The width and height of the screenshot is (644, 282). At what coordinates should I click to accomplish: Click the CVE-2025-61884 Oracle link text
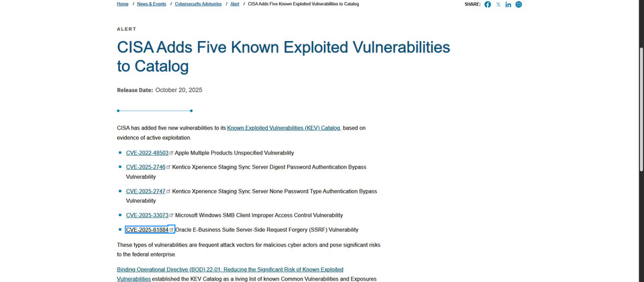point(147,230)
